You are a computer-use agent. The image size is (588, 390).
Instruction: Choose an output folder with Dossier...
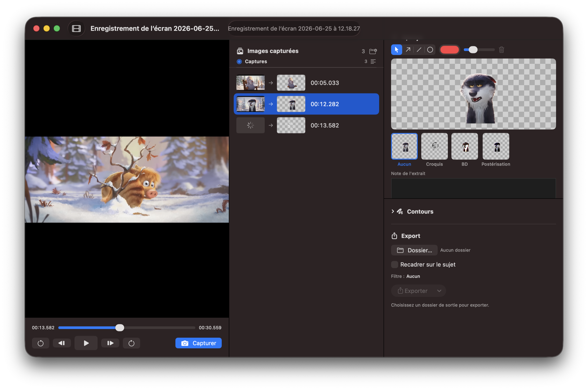pyautogui.click(x=414, y=250)
